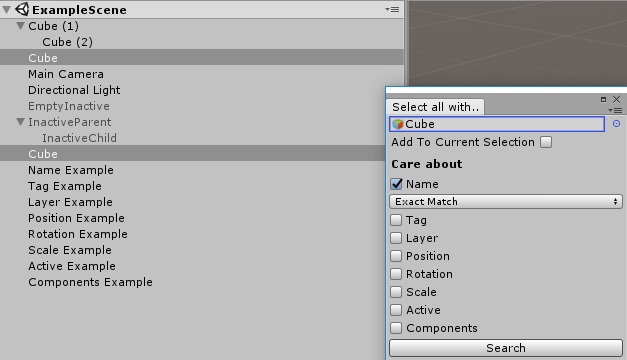Select InactiveParent in hierarchy
627x360 pixels.
[x=70, y=122]
